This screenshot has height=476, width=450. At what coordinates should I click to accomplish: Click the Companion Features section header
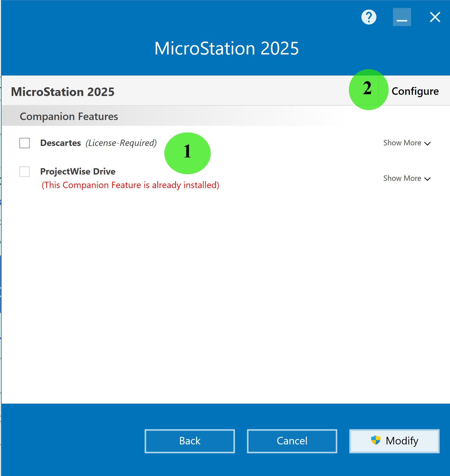tap(69, 116)
